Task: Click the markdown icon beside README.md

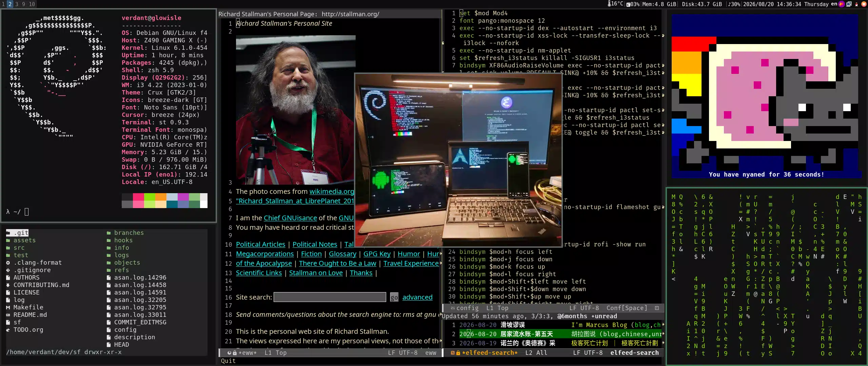Action: coord(8,315)
